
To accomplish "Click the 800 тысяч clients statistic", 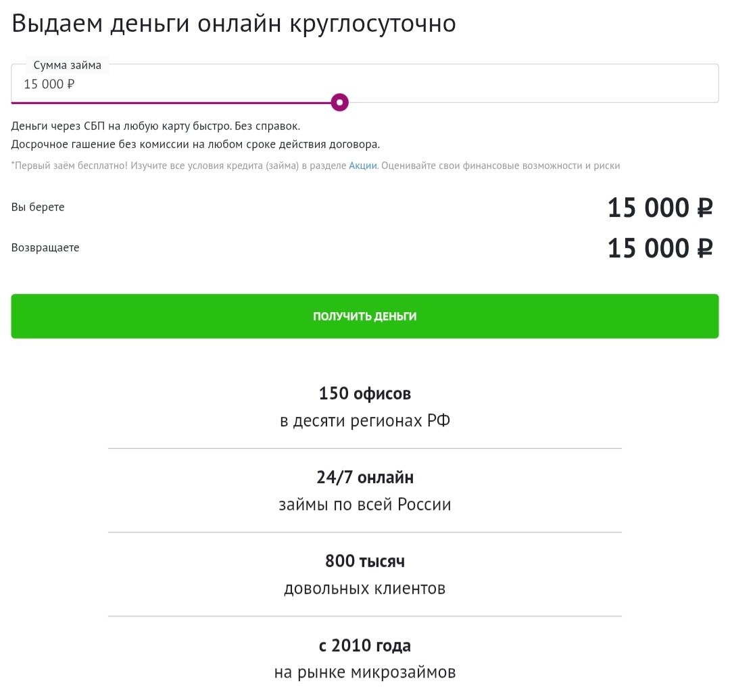I will [x=365, y=561].
